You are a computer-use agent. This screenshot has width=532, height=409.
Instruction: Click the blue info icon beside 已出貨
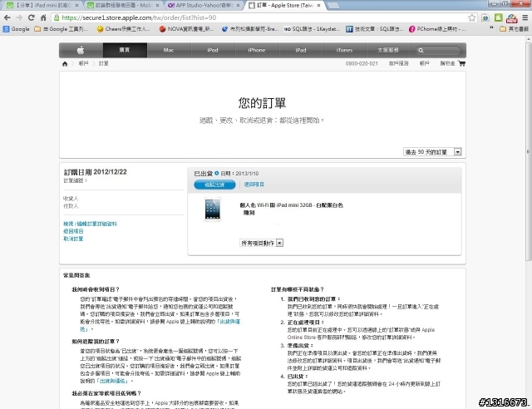tap(216, 173)
